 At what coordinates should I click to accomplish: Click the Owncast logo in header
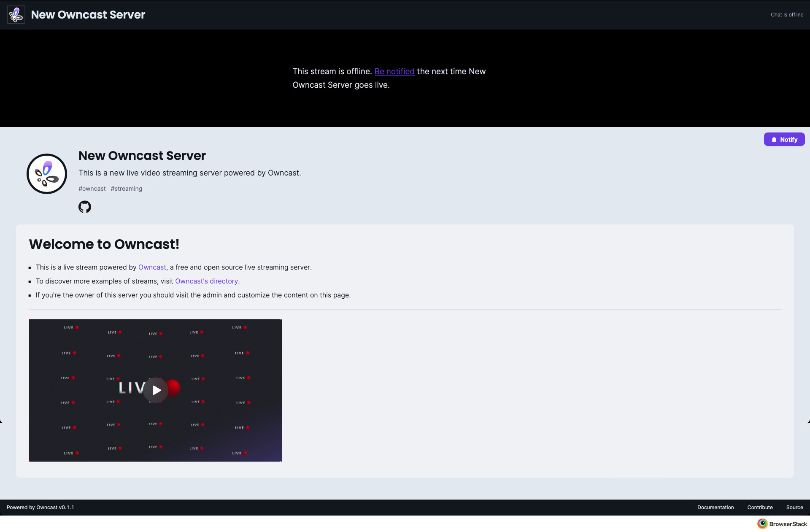click(16, 15)
